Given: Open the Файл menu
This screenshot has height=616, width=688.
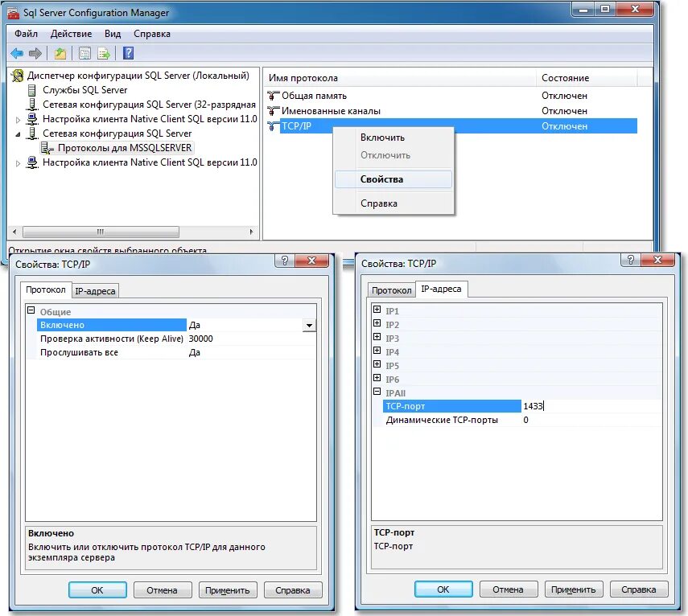Looking at the screenshot, I should pos(26,34).
